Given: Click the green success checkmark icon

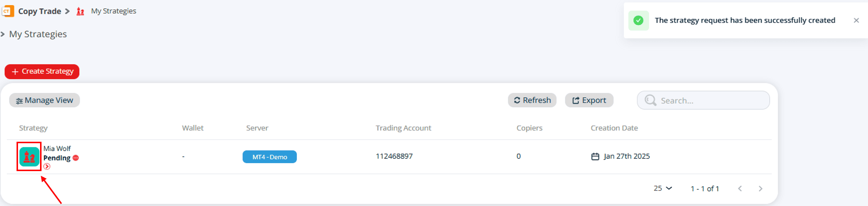Looking at the screenshot, I should pyautogui.click(x=639, y=20).
